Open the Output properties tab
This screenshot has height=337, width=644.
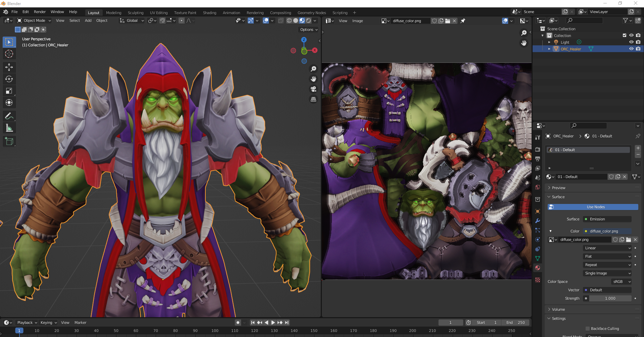click(x=538, y=159)
